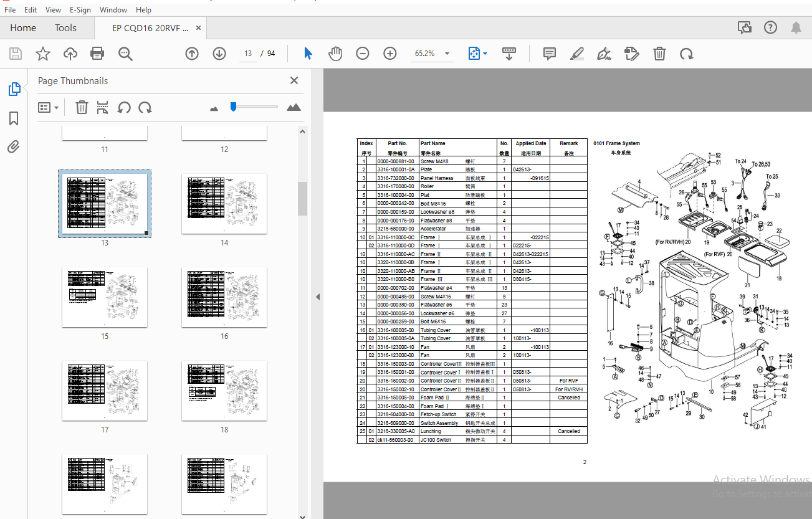Select the Highlight text pen tool
Screen dimensions: 812x519
pos(576,54)
